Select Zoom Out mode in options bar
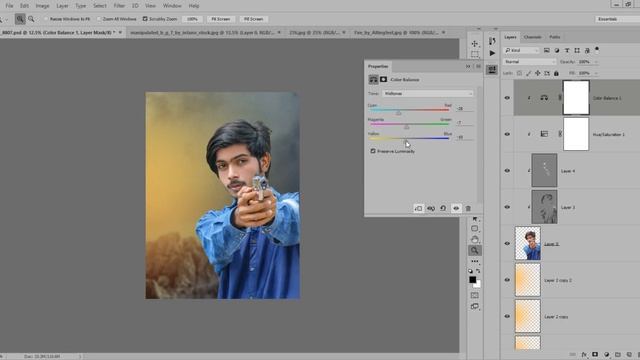 tap(31, 19)
